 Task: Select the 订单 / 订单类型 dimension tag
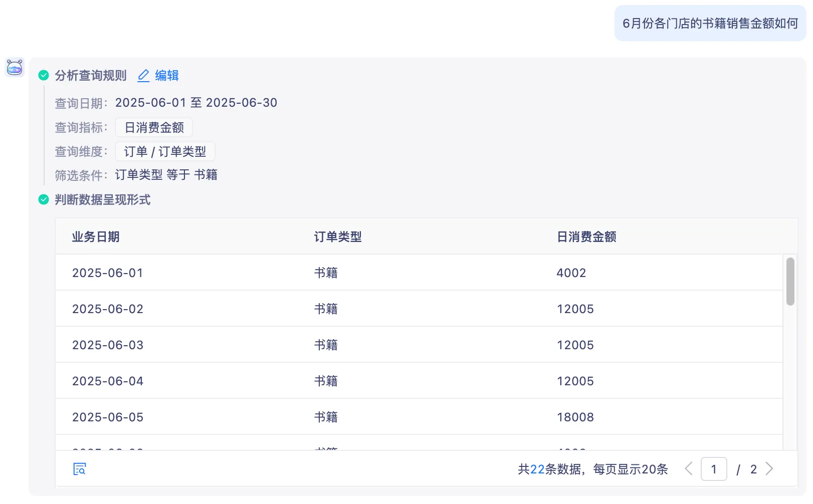click(x=165, y=152)
